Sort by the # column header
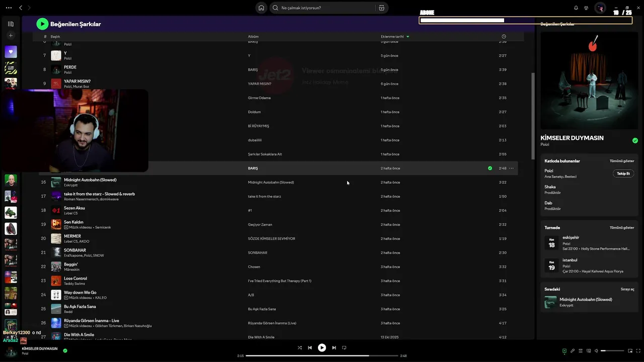 [x=45, y=37]
